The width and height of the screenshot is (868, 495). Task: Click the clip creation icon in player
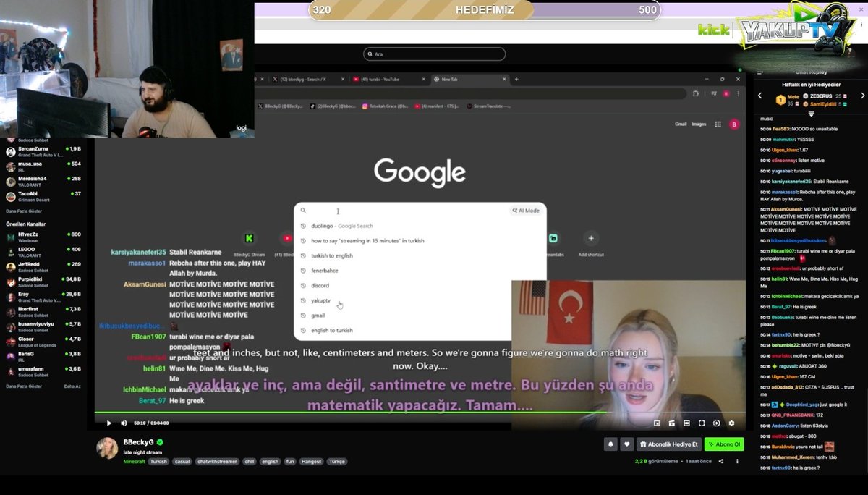click(672, 423)
